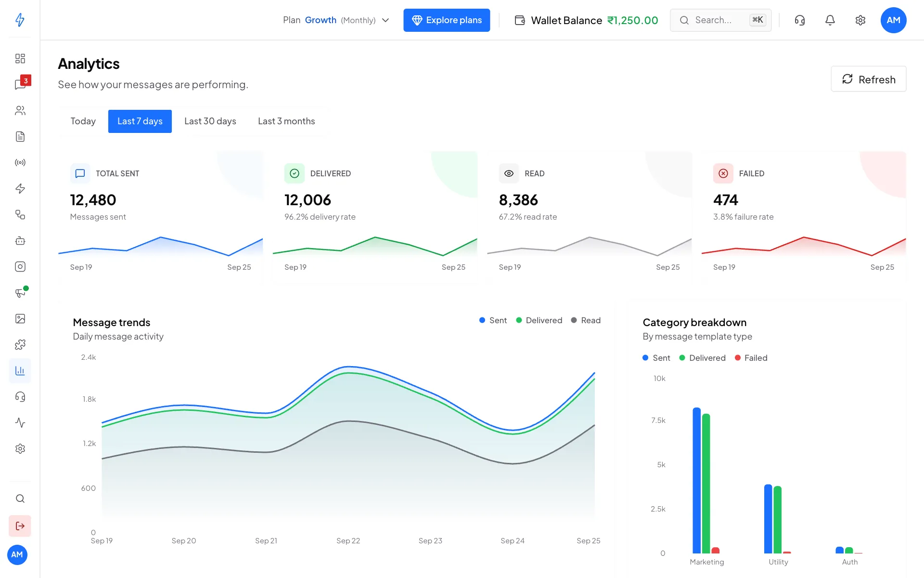This screenshot has height=578, width=924.
Task: Click the Explore plans button
Action: point(447,20)
